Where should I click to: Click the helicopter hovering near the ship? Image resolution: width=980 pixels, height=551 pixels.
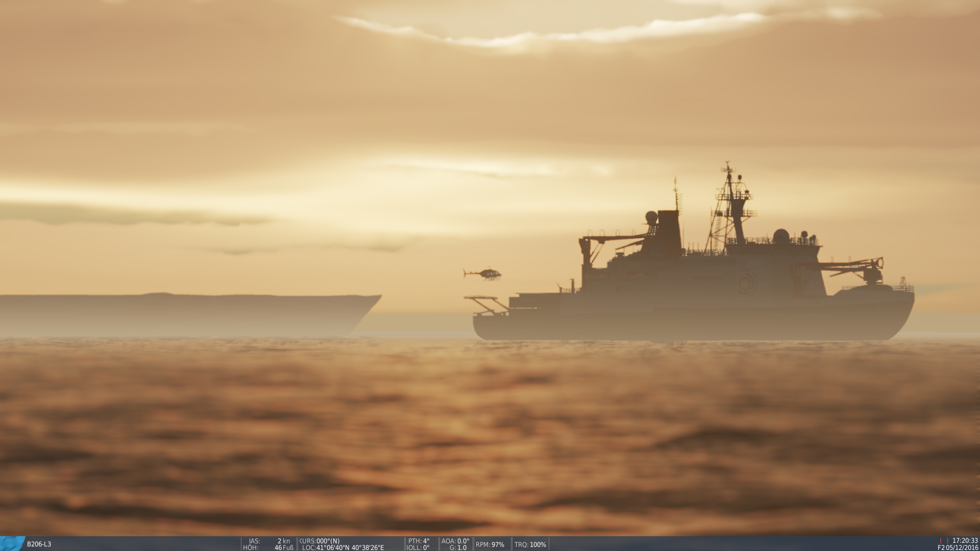(483, 274)
